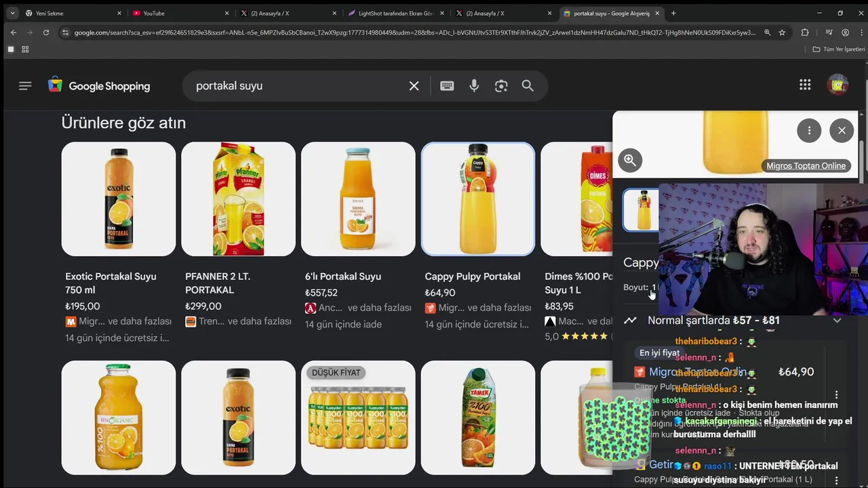Viewport: 868px width, 488px height.
Task: Open a new tab with the plus button
Action: click(673, 13)
